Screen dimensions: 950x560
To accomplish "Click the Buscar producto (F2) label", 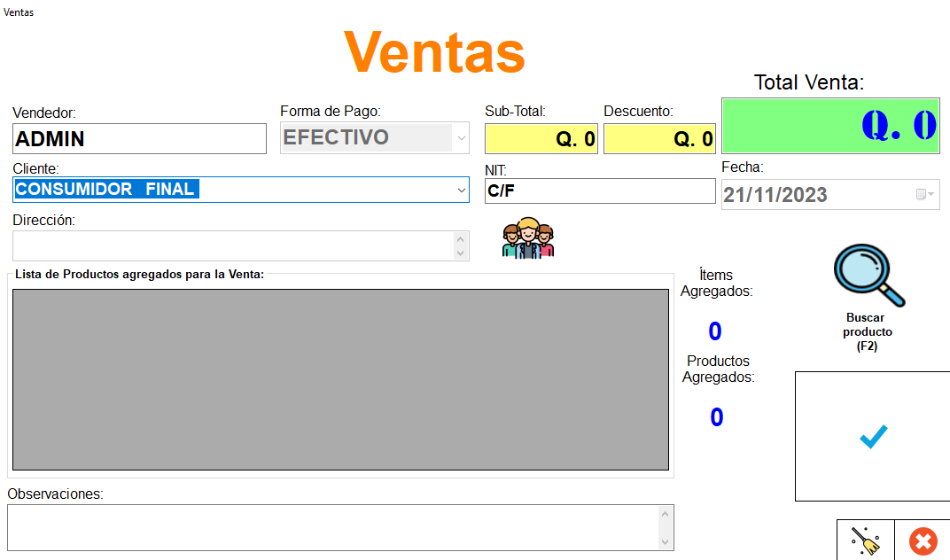I will [866, 332].
